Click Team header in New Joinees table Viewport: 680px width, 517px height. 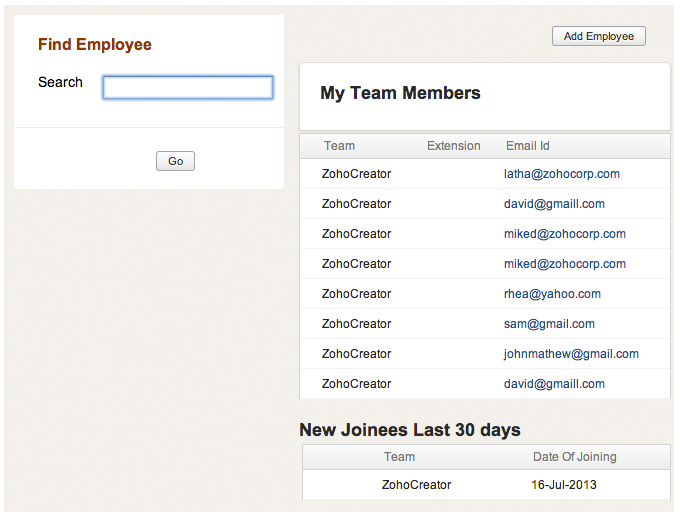pyautogui.click(x=399, y=457)
